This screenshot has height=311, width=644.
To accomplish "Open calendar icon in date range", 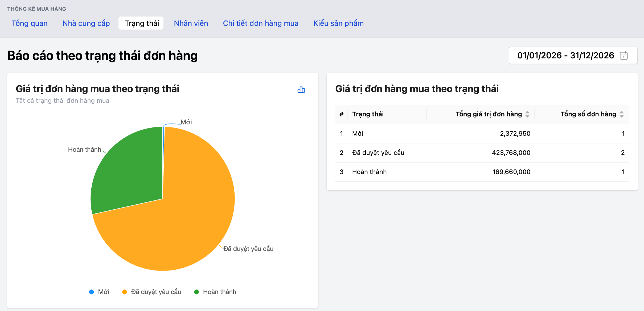I will pos(624,56).
